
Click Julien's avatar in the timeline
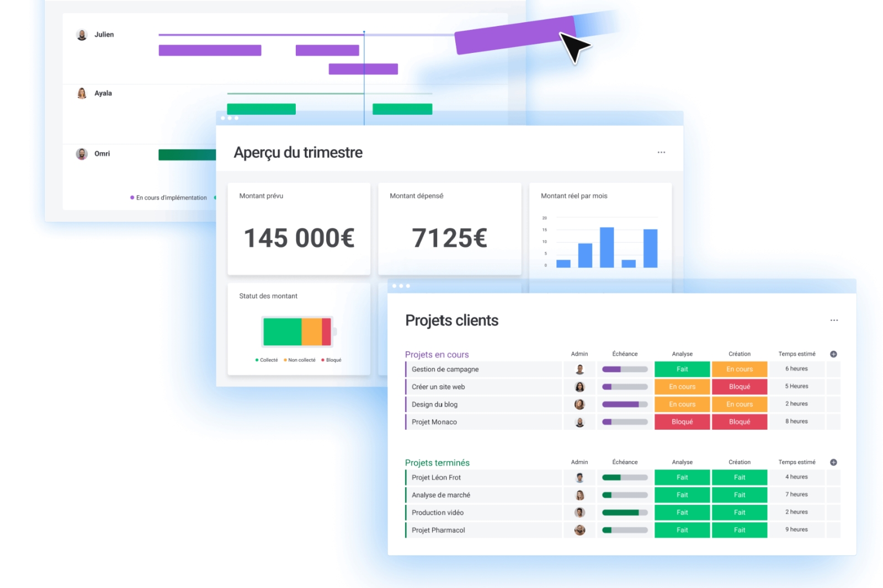point(82,35)
